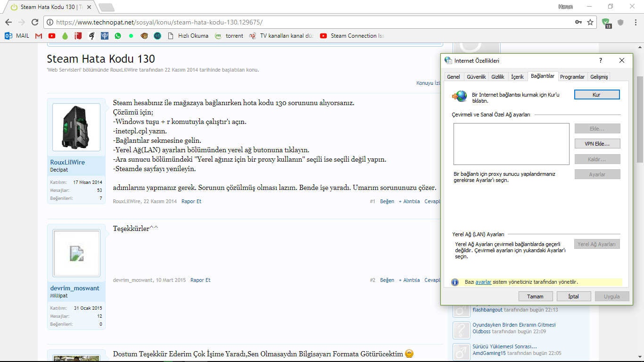Click the blue info icon in the dialog
This screenshot has height=362, width=644.
click(455, 282)
